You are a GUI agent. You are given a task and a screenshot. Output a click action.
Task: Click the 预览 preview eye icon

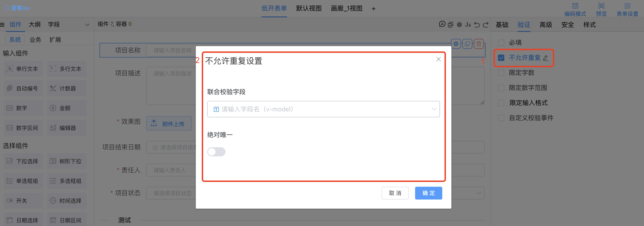[601, 6]
